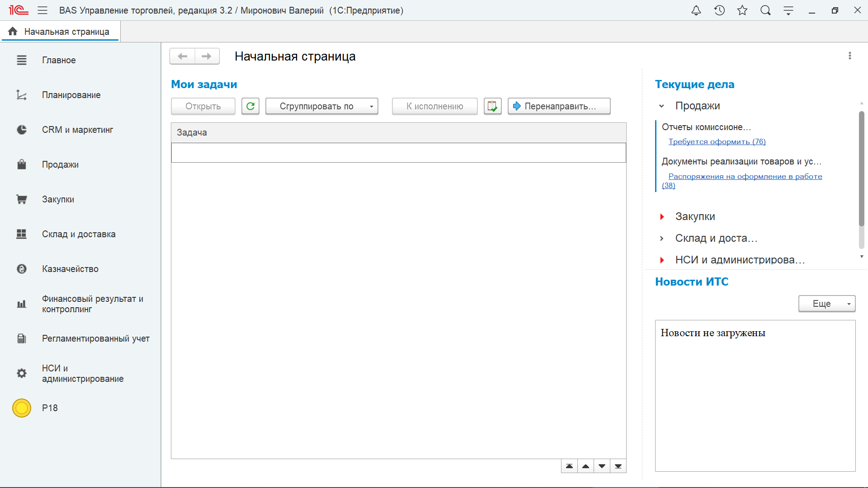Open the Склад и доставка section

tap(79, 234)
